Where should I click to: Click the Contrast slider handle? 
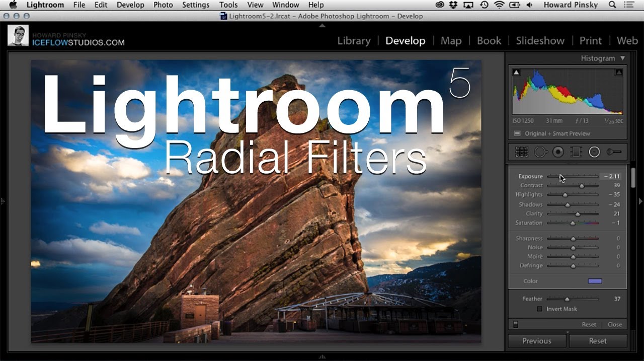pyautogui.click(x=582, y=186)
